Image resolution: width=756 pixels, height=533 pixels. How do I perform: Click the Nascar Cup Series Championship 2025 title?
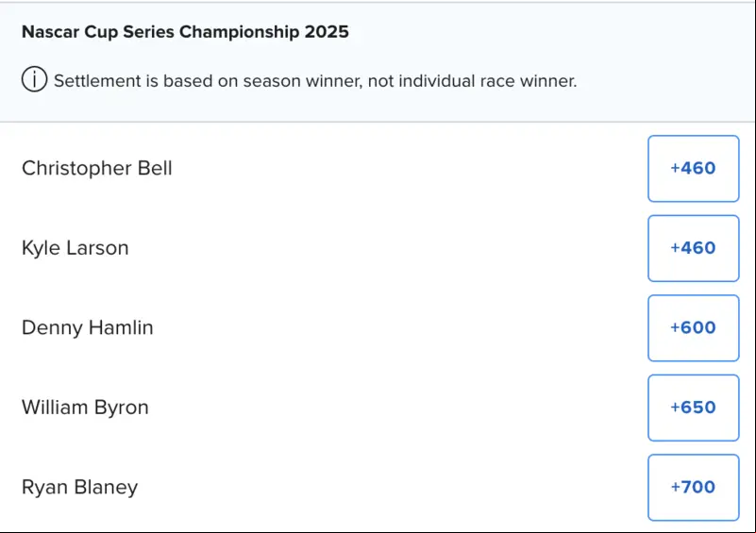point(185,32)
